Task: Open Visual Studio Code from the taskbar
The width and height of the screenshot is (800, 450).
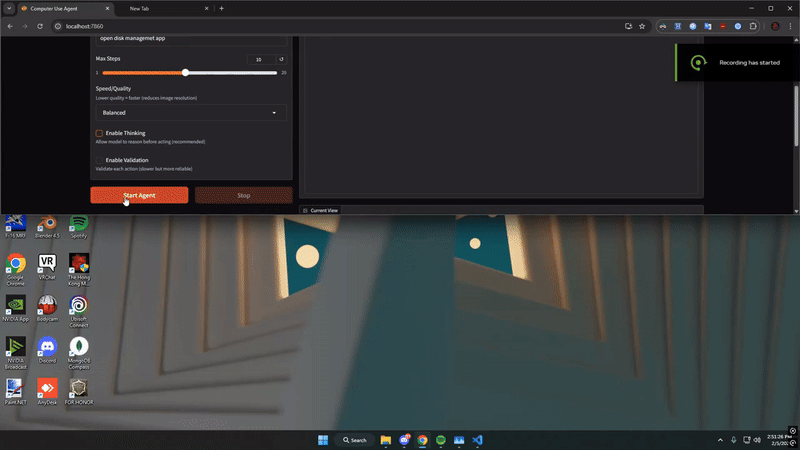Action: click(x=477, y=440)
